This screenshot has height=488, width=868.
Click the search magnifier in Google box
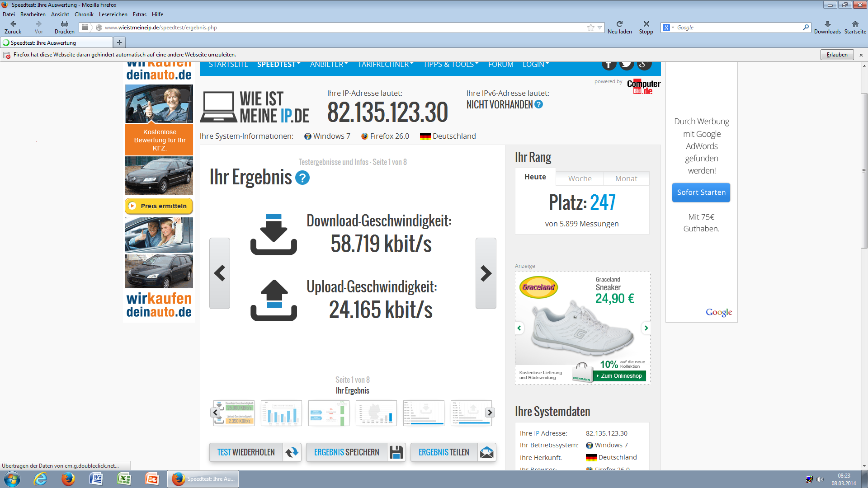tap(806, 28)
